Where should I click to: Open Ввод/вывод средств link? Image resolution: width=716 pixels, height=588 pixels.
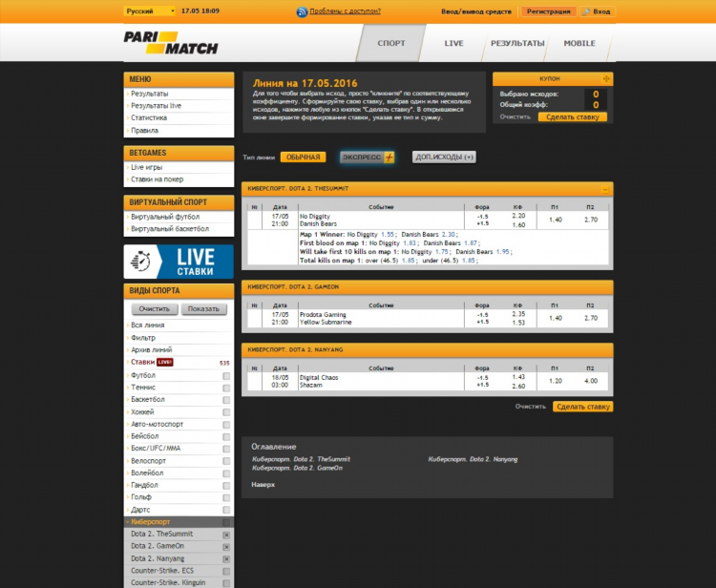[x=476, y=11]
